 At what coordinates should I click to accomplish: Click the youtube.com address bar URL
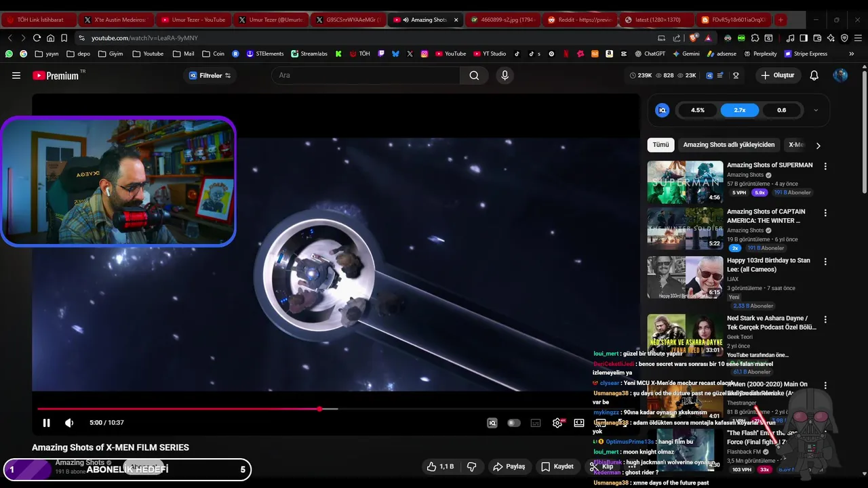click(145, 38)
